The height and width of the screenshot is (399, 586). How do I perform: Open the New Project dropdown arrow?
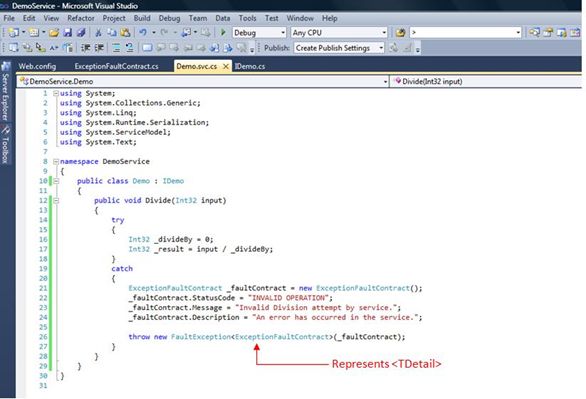pos(23,33)
